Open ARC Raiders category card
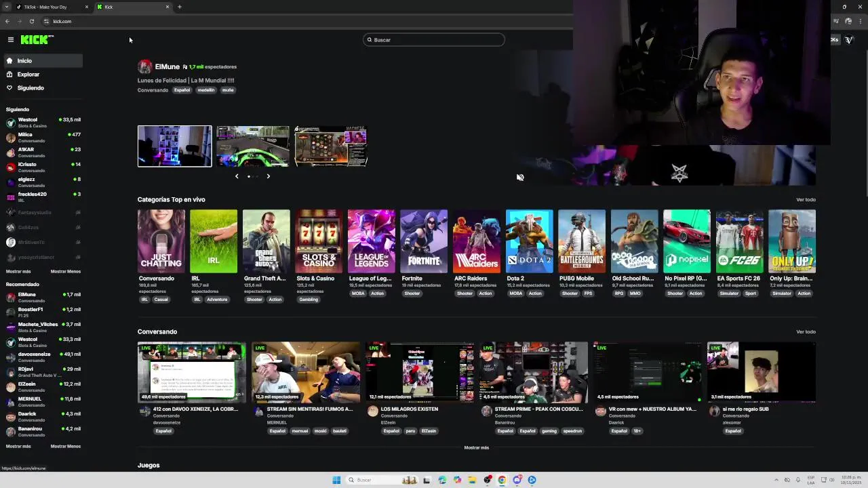 (477, 241)
